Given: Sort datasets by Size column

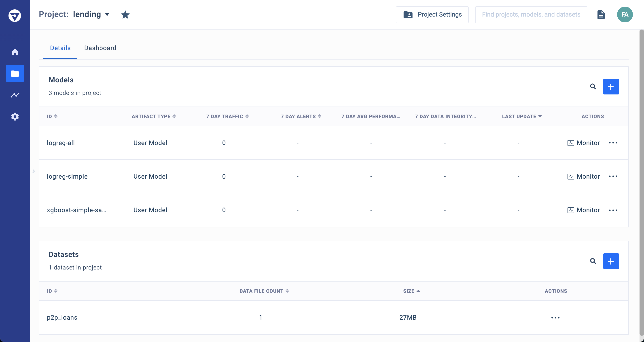Looking at the screenshot, I should click(411, 291).
